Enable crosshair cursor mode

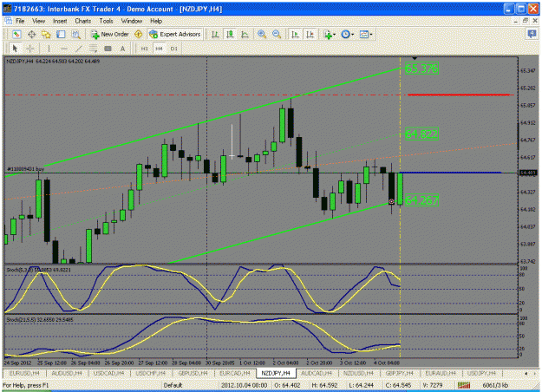(x=30, y=49)
